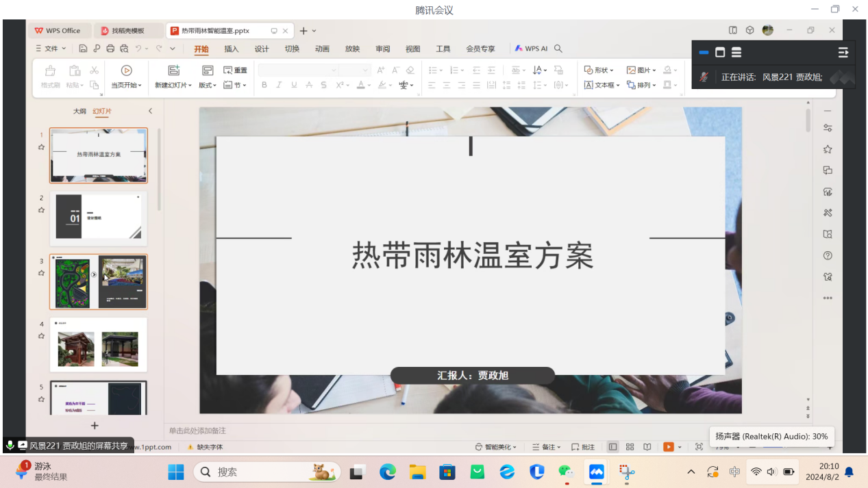Click the 重置 reset button
Image resolution: width=868 pixels, height=488 pixels.
tap(235, 70)
